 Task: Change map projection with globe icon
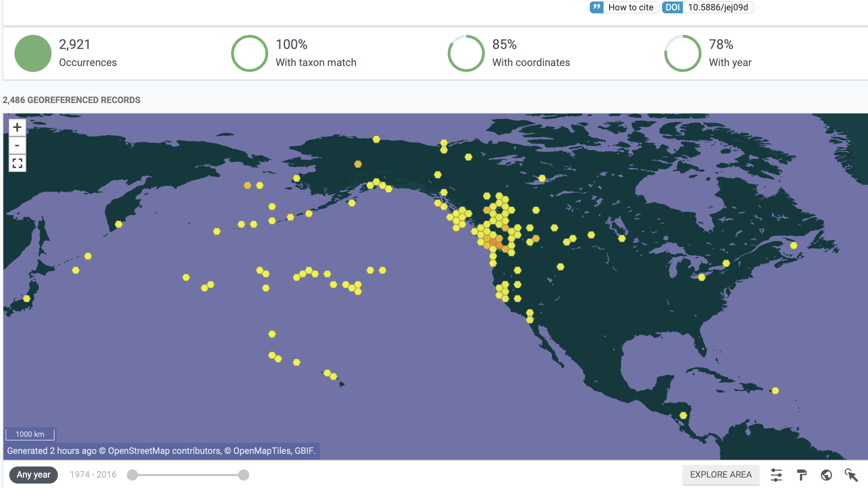point(826,475)
